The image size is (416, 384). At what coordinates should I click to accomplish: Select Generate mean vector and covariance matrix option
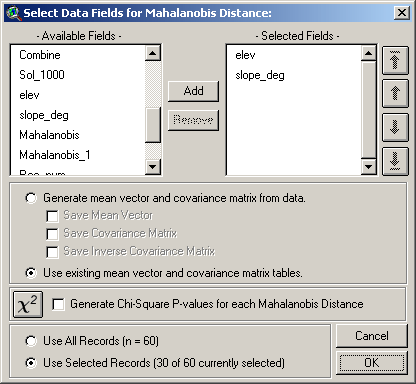click(31, 198)
